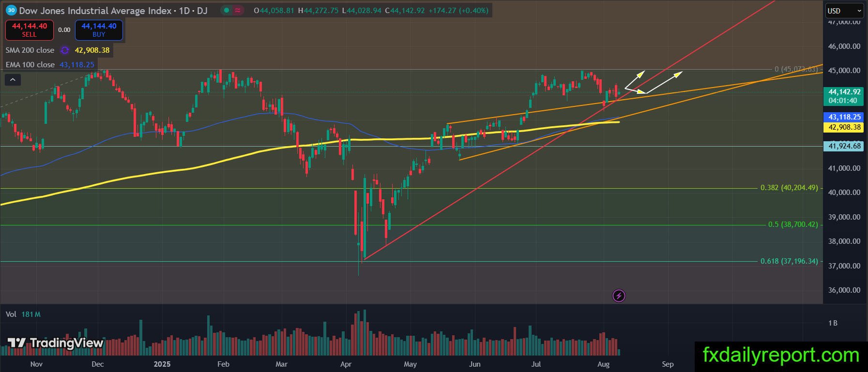This screenshot has height=372, width=868.
Task: Click the 41,000.00 price scale label
Action: pyautogui.click(x=844, y=168)
